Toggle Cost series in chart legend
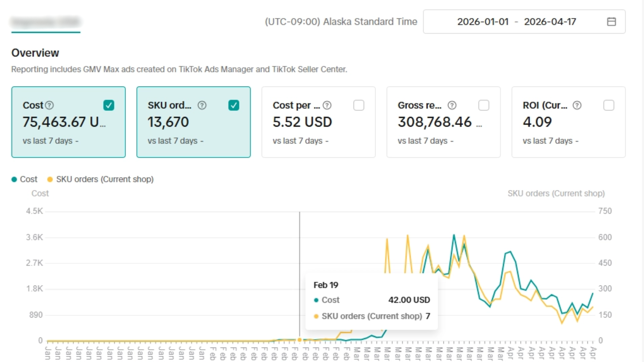Viewport: 644px width, 362px height. [24, 179]
